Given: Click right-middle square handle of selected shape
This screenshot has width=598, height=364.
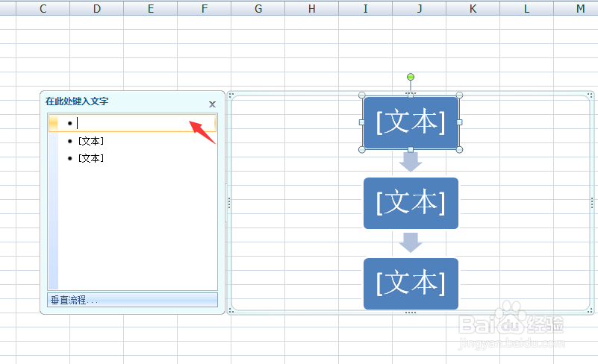Looking at the screenshot, I should click(459, 122).
